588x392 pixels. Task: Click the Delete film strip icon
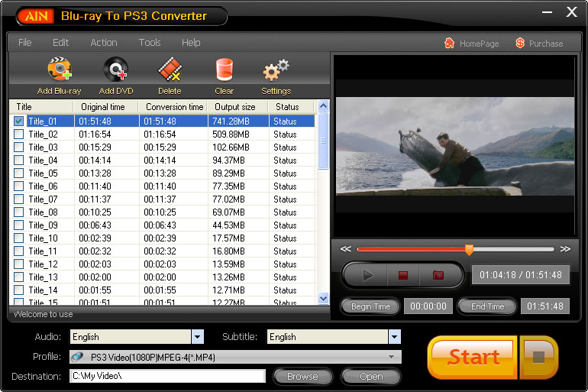[170, 69]
